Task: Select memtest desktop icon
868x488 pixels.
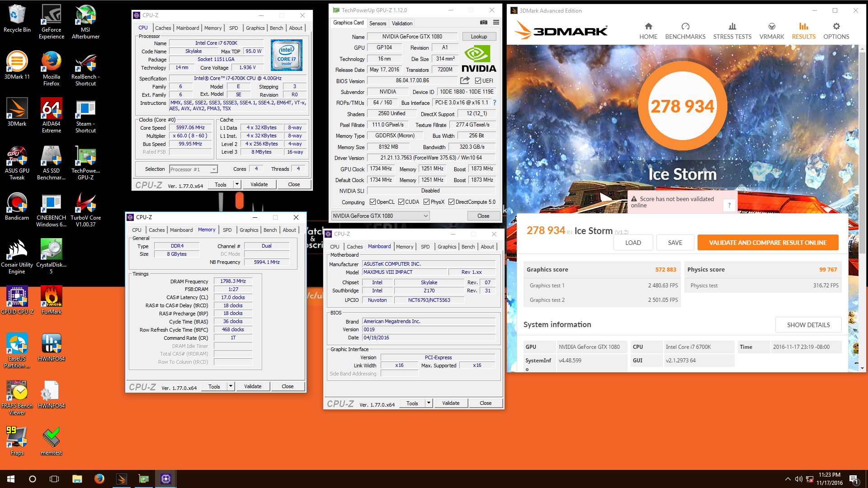Action: 52,441
